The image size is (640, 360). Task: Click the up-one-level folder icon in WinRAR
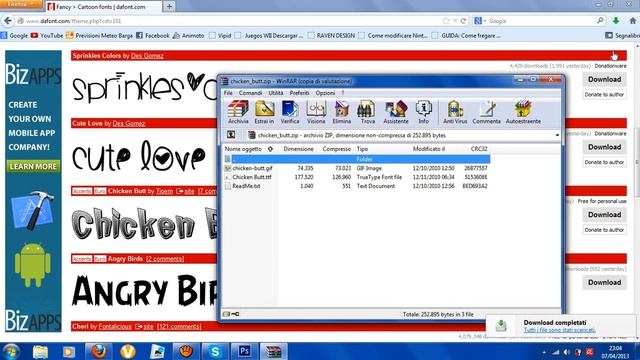click(231, 135)
